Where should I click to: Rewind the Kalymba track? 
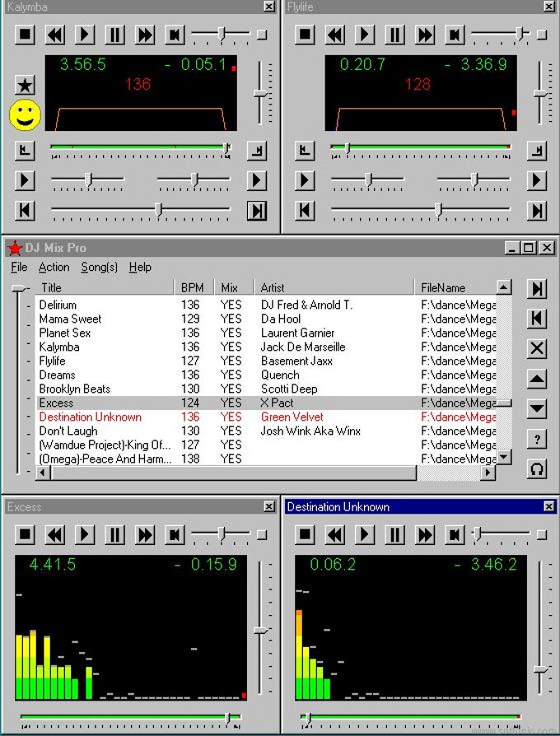click(55, 35)
